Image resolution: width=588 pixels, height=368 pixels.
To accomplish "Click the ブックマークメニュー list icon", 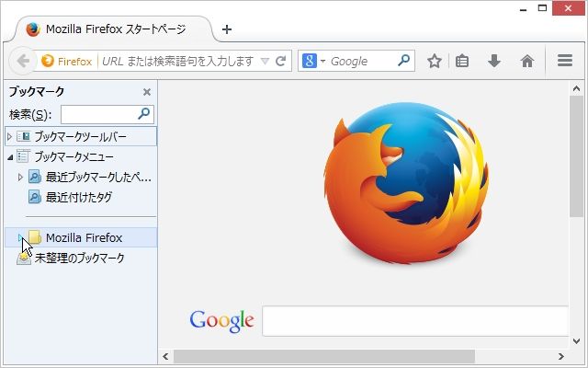I will point(23,156).
